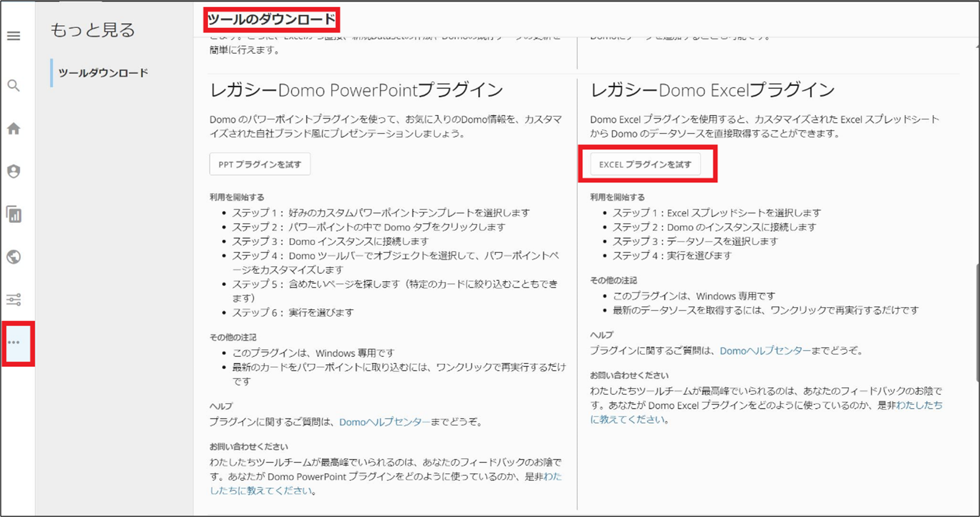Open the sliders settings icon
This screenshot has height=517, width=980.
pos(14,299)
